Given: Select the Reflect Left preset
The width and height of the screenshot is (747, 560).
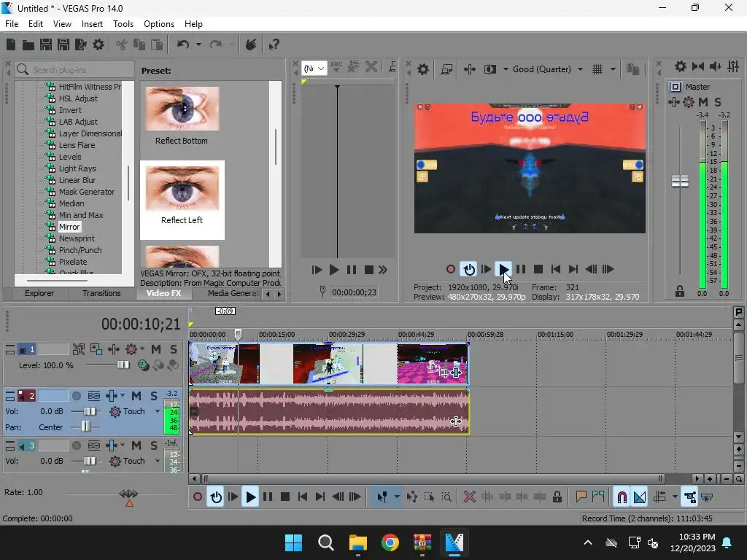Looking at the screenshot, I should 182,200.
